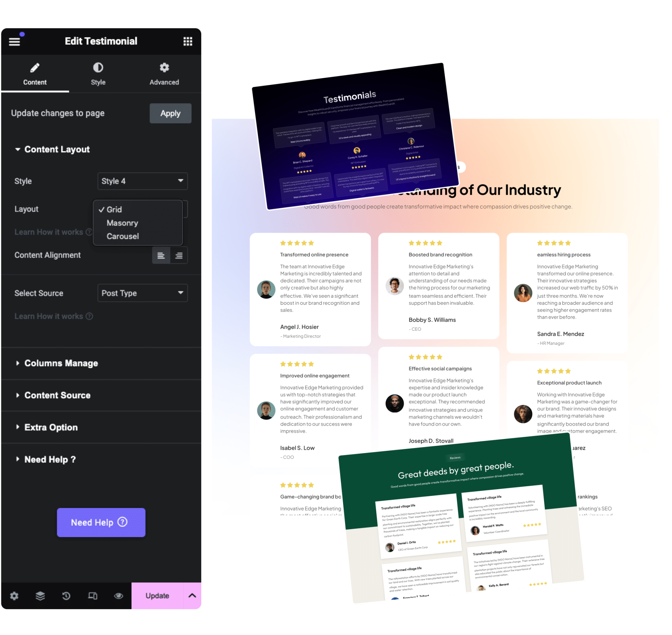Expand the Content Source section
Viewport: 672px width, 635px height.
tap(57, 395)
